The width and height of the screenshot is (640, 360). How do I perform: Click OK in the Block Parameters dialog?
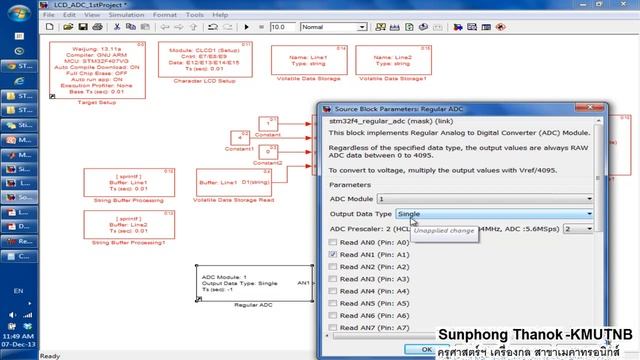click(426, 349)
